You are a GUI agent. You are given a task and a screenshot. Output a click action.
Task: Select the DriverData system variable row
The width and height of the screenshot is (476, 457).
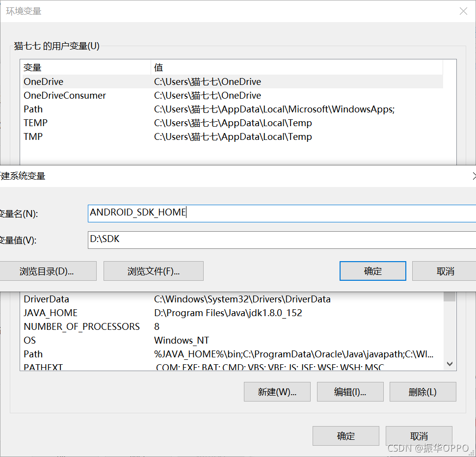click(x=233, y=299)
